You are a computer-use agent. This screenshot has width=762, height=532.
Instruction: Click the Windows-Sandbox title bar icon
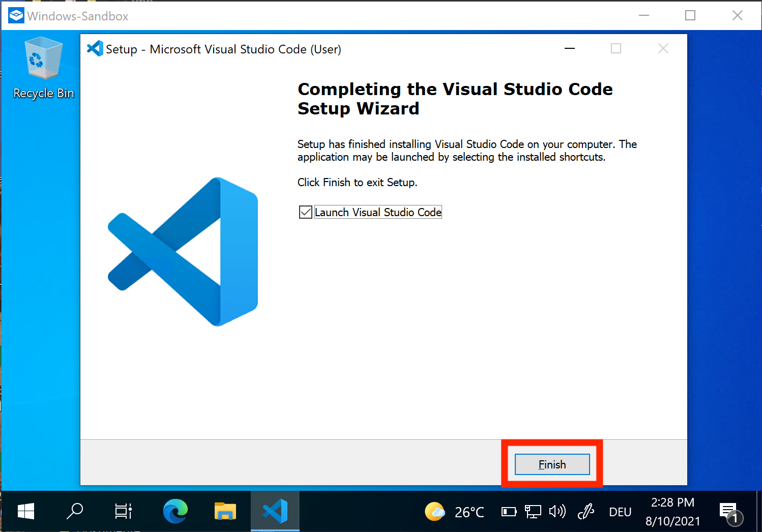coord(16,16)
